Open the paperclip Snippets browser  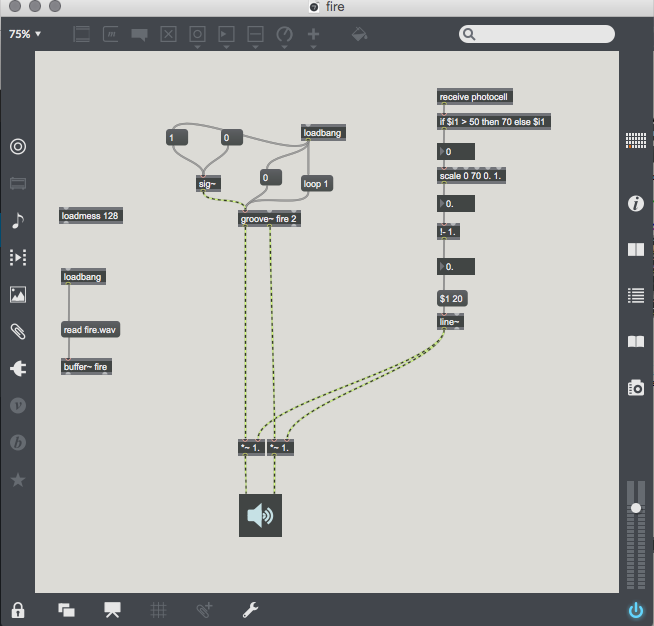click(18, 332)
